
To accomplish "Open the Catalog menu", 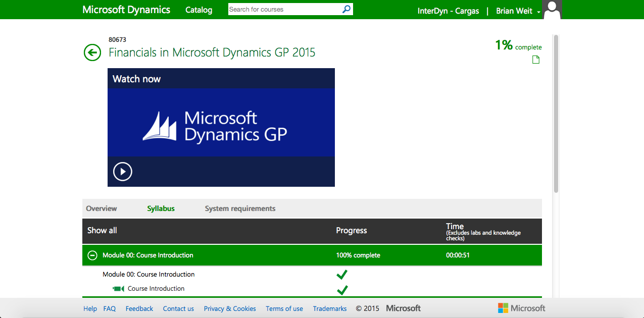I will pos(199,10).
